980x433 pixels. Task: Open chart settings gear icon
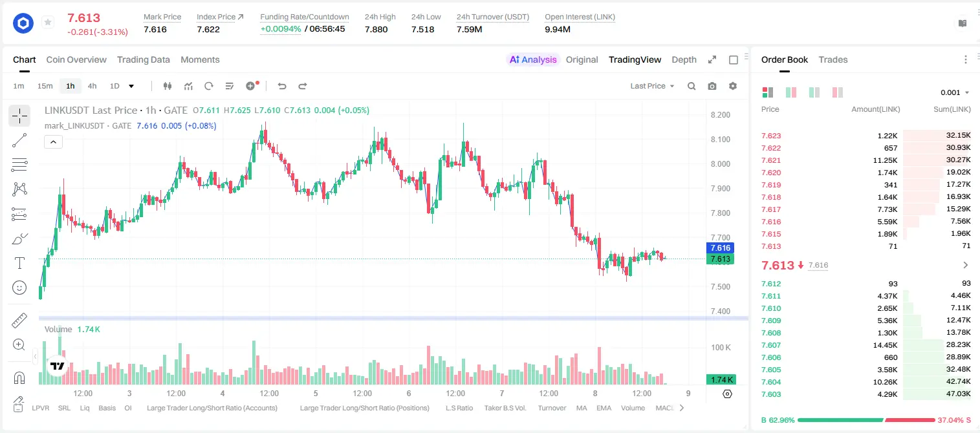[x=733, y=86]
